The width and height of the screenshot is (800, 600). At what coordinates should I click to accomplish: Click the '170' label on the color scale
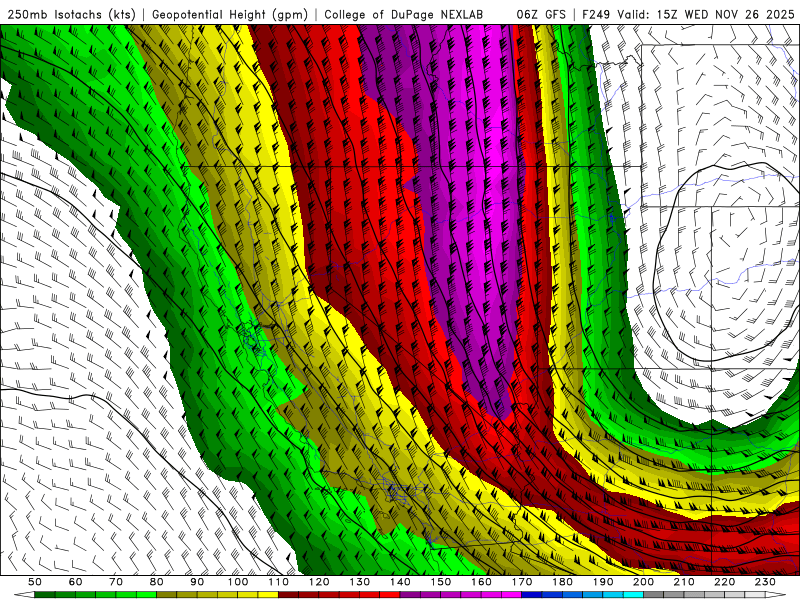pos(522,582)
